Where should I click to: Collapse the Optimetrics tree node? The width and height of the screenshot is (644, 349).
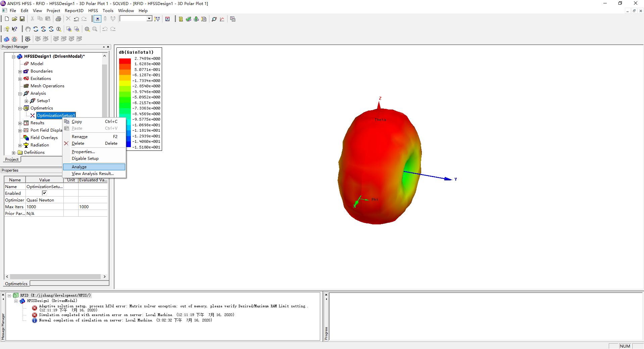20,108
